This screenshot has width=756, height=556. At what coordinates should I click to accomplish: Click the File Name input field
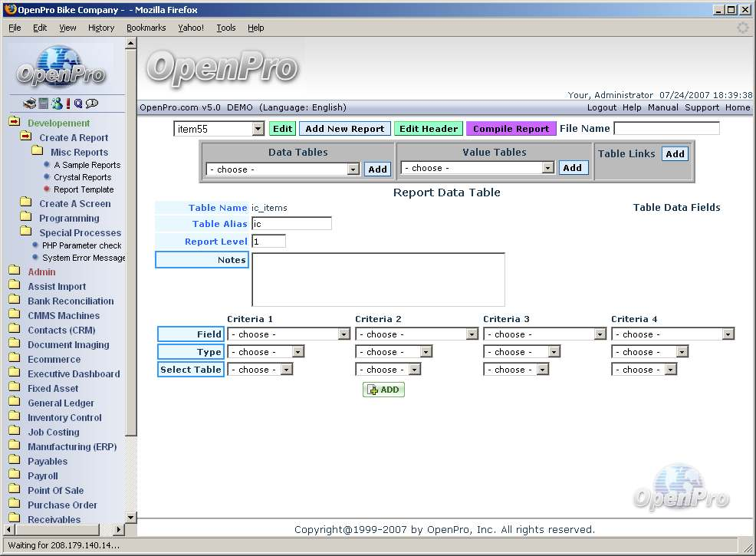(x=666, y=128)
